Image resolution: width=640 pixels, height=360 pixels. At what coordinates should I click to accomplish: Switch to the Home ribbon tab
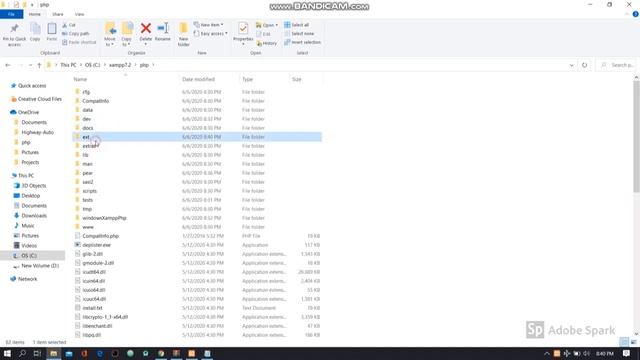[x=35, y=14]
